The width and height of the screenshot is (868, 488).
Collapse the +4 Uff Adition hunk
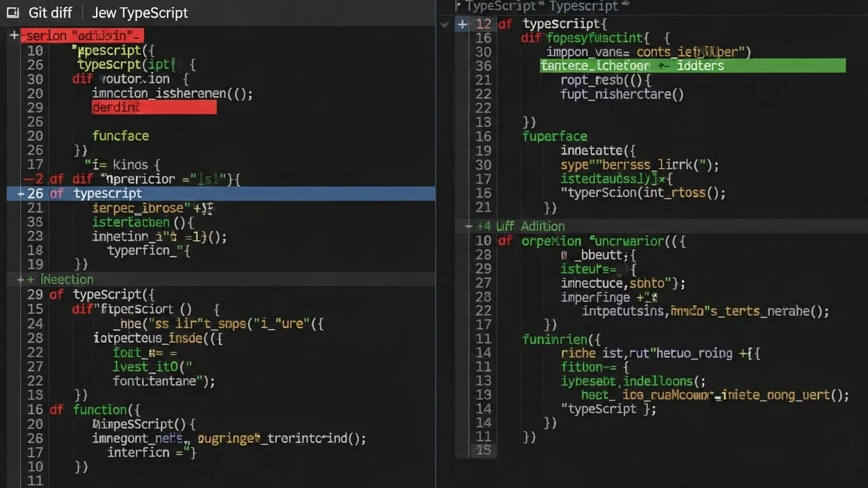pos(469,226)
